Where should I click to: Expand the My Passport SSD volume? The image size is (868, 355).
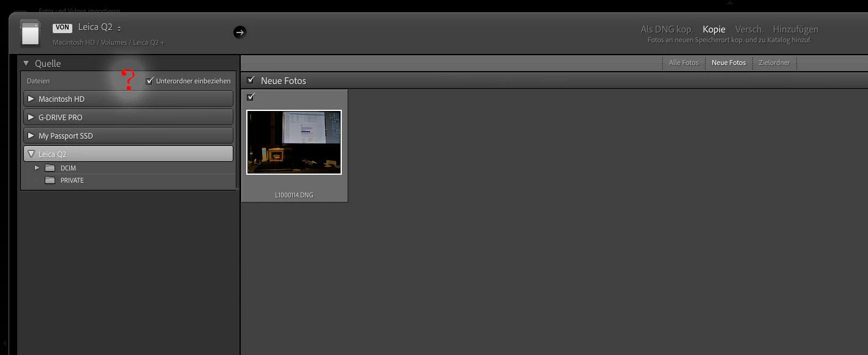pos(31,136)
